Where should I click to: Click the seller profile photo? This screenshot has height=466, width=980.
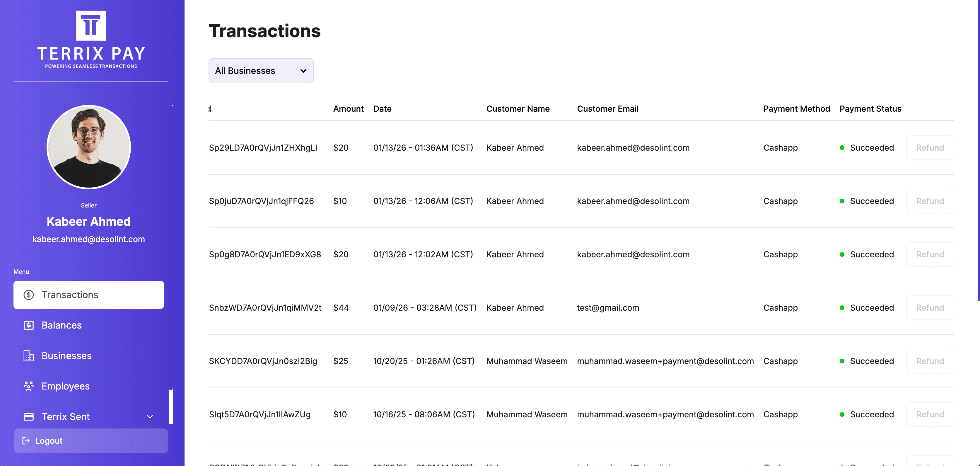click(x=89, y=147)
